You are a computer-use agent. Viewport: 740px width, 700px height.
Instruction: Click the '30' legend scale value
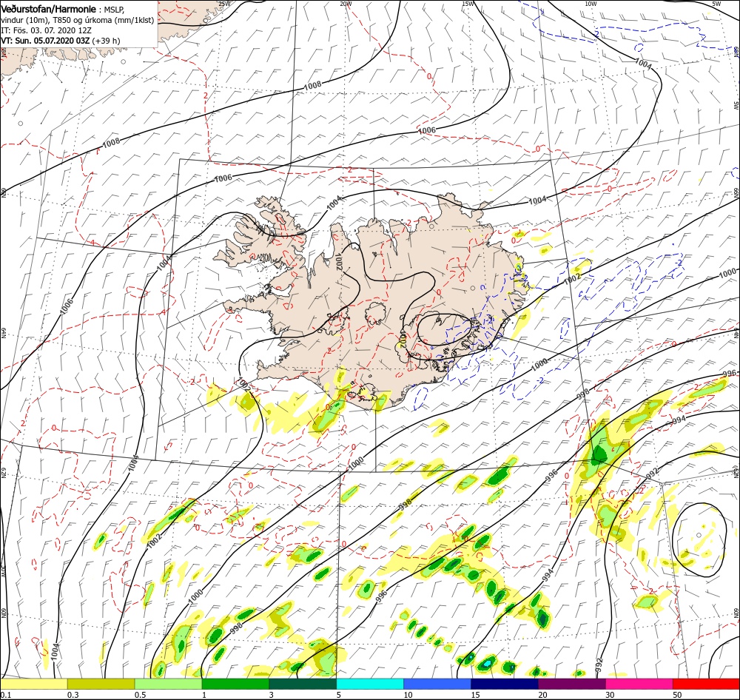coord(610,695)
